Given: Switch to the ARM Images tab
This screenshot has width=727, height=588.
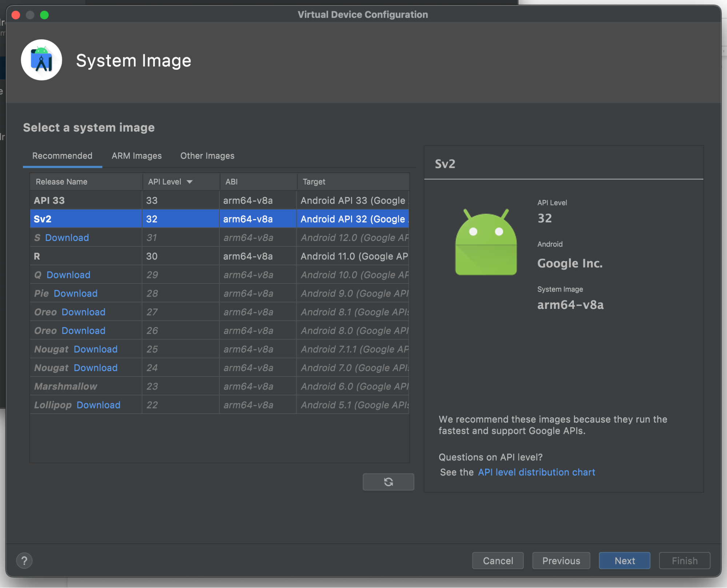Looking at the screenshot, I should (136, 156).
